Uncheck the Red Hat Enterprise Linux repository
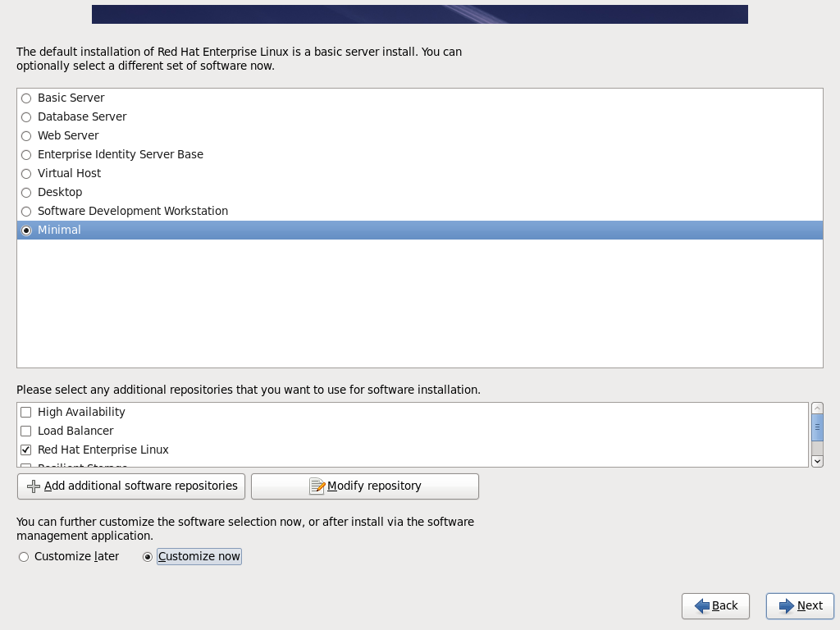Screen dimensions: 840x630 [x=26, y=450]
